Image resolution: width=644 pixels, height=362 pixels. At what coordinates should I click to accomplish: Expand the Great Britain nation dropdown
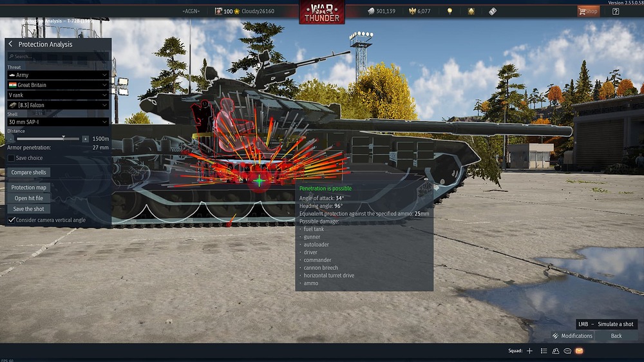click(x=58, y=84)
